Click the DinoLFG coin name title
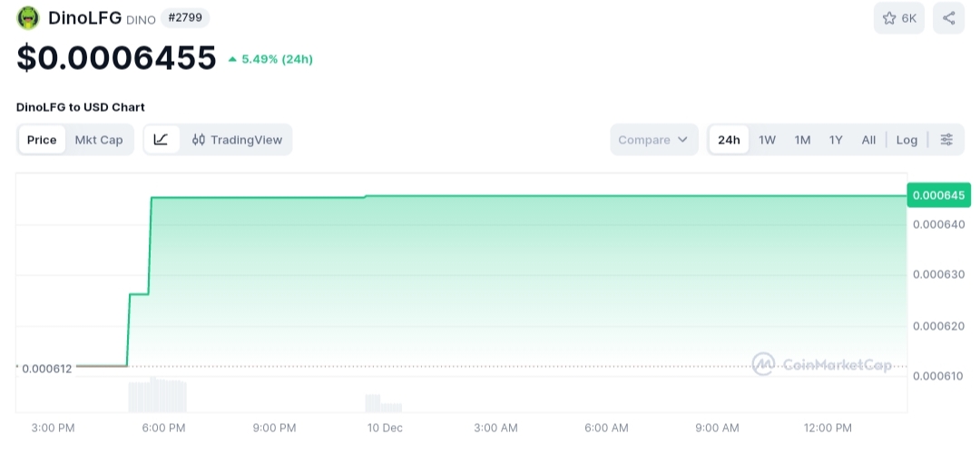 85,17
